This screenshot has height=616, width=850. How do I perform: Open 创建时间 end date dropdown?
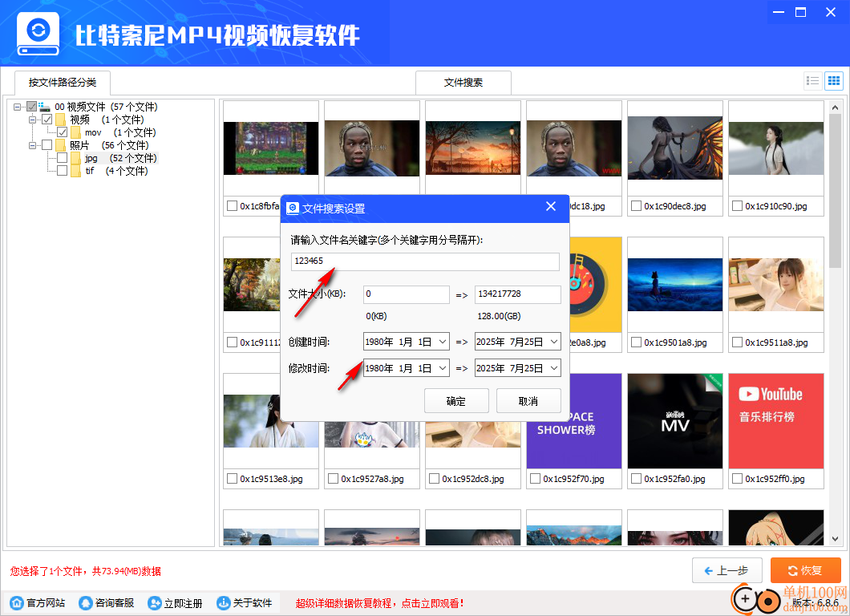pos(554,342)
